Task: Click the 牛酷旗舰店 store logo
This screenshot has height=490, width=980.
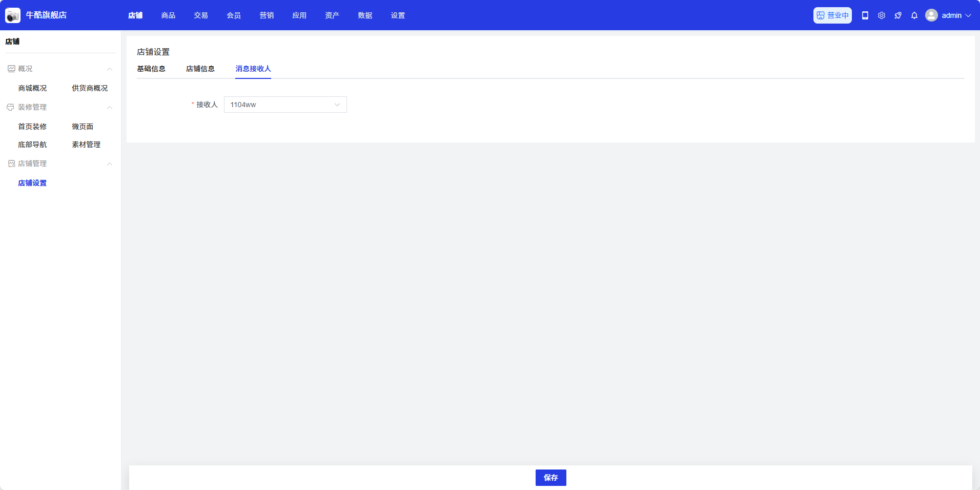Action: coord(13,15)
